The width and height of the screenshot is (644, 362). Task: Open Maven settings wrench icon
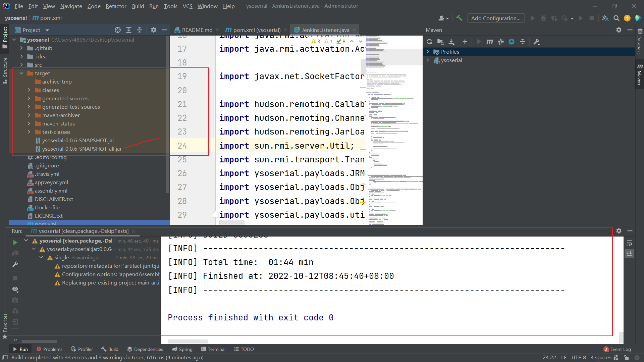tap(537, 42)
